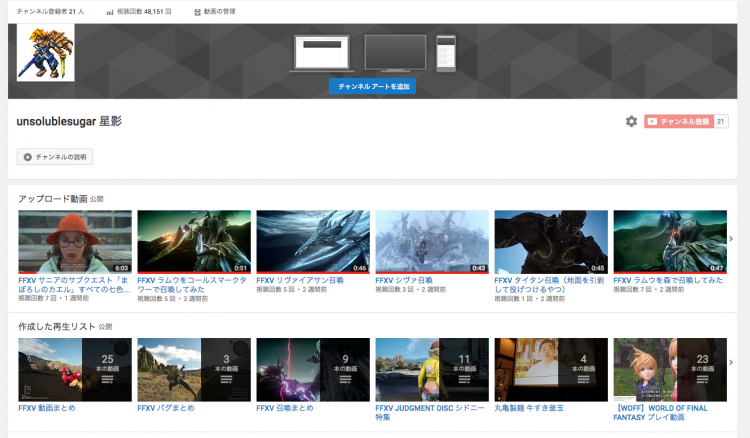Click title FFXV タイタン召喚

550,285
